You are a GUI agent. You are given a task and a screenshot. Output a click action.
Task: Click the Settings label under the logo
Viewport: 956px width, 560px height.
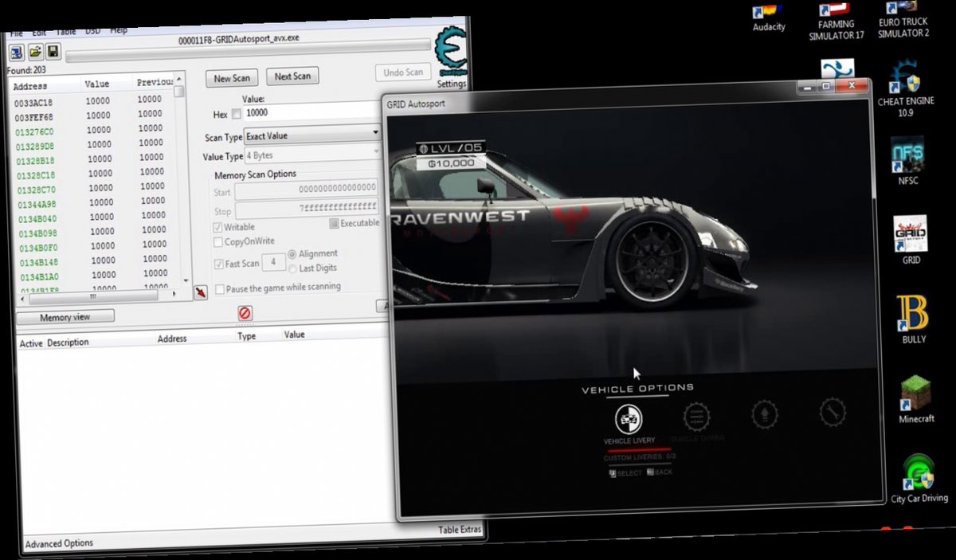click(452, 84)
